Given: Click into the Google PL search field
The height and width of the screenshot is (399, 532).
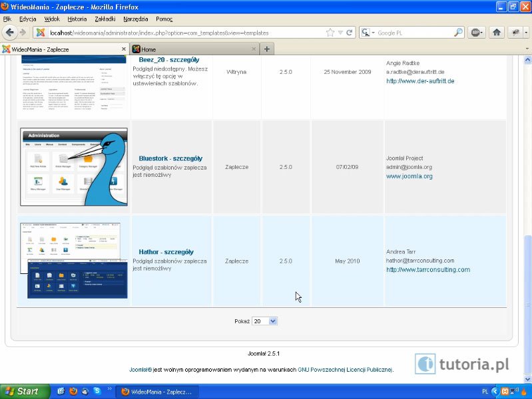Looking at the screenshot, I should click(413, 33).
